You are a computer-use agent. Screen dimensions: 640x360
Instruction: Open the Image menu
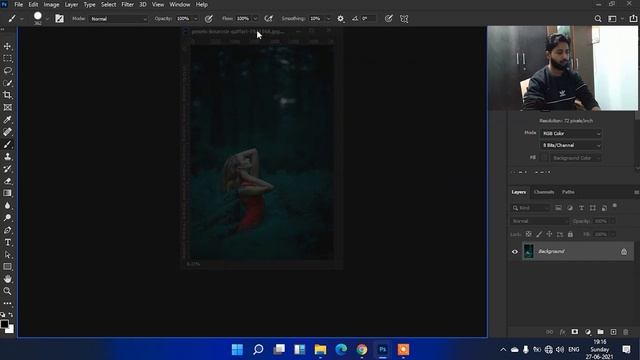pyautogui.click(x=51, y=4)
